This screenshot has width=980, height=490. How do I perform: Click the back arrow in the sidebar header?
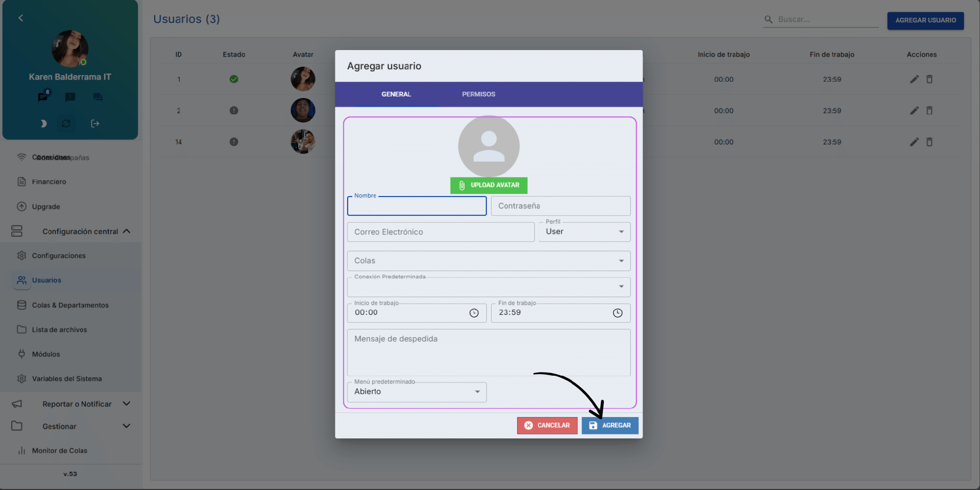pyautogui.click(x=21, y=18)
